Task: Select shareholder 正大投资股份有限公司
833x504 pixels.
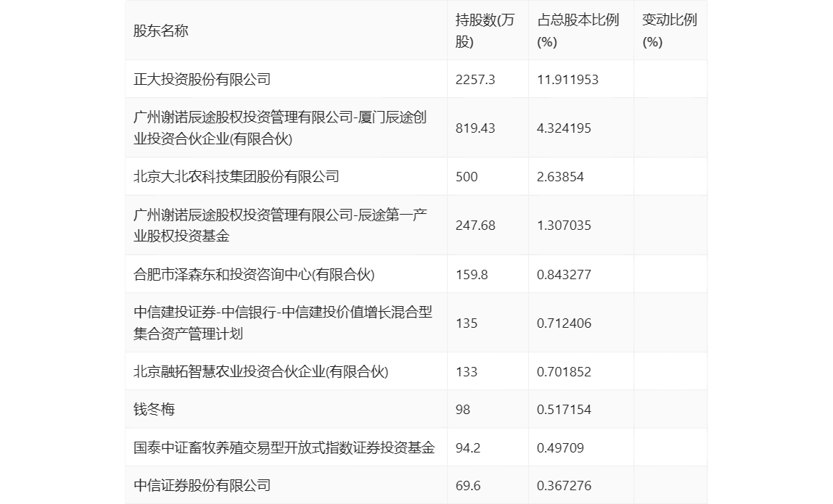Action: pos(202,79)
